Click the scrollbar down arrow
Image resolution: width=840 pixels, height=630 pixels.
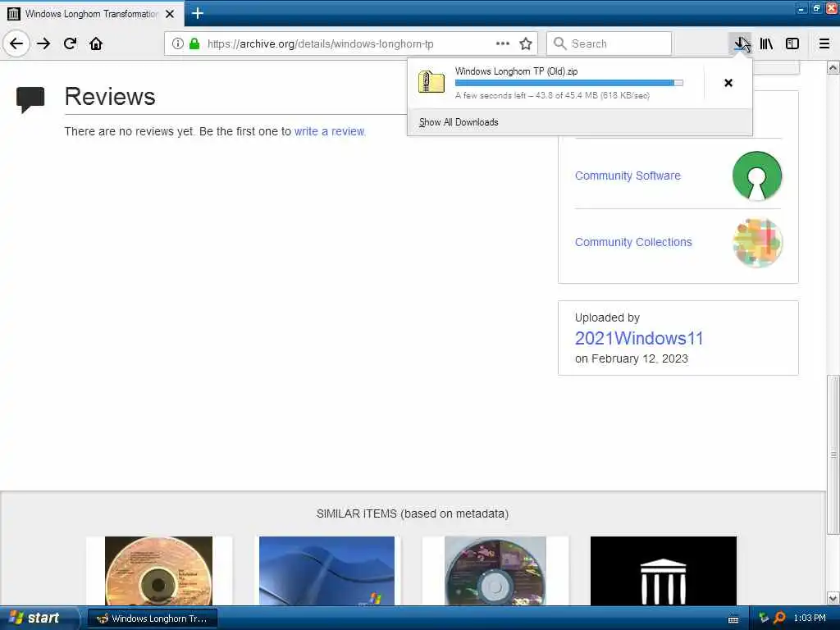(833, 598)
